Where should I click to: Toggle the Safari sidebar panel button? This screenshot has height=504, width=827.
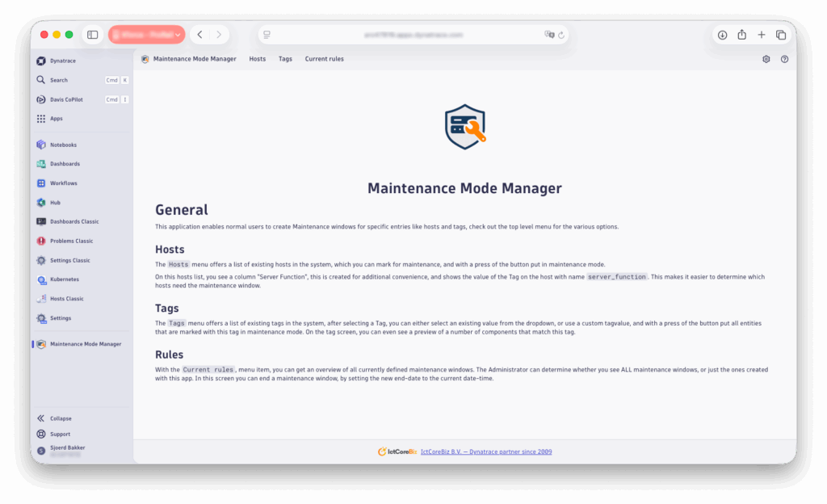93,35
